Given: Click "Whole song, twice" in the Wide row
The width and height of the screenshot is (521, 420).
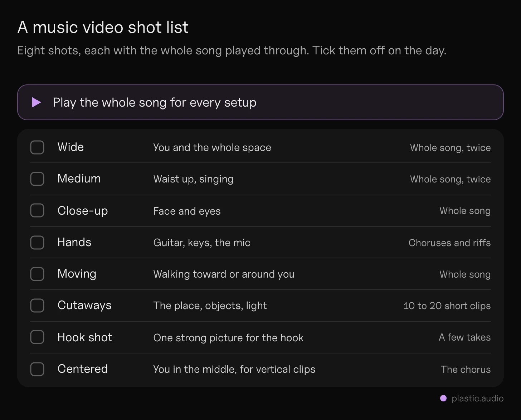Looking at the screenshot, I should point(451,148).
